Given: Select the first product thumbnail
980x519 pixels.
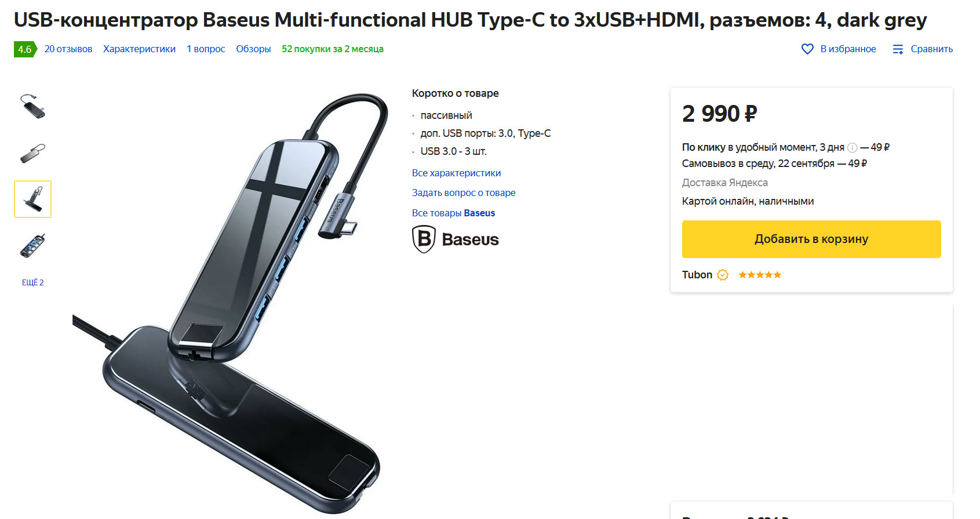Looking at the screenshot, I should [32, 106].
